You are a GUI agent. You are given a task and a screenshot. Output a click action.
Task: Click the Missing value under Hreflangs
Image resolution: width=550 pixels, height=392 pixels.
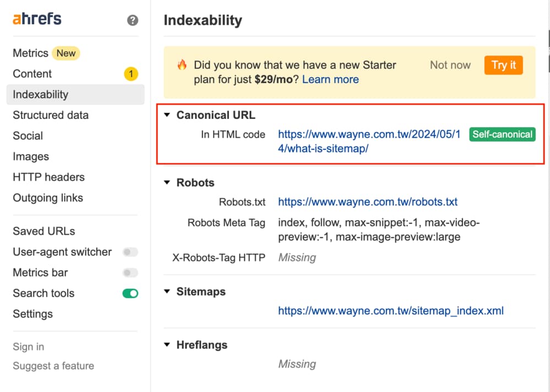(297, 364)
